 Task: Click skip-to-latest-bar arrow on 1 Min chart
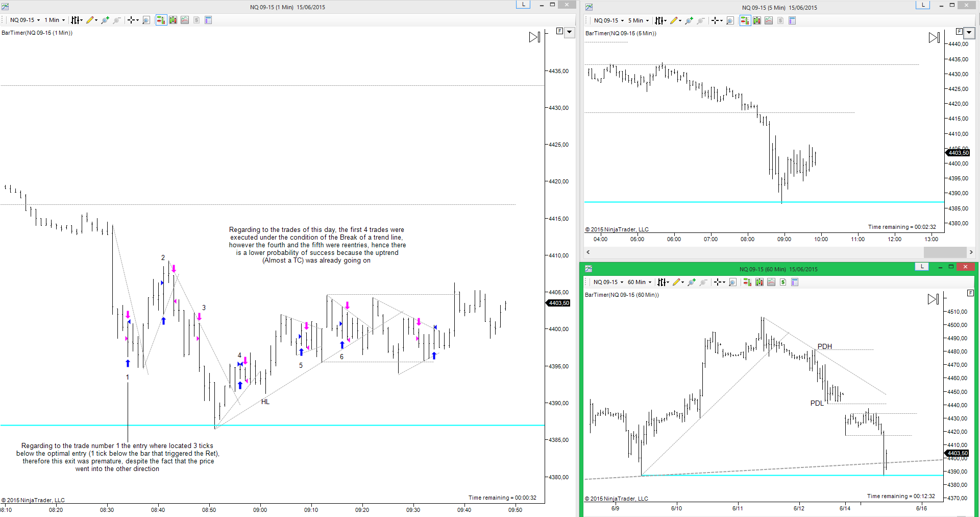click(x=534, y=37)
